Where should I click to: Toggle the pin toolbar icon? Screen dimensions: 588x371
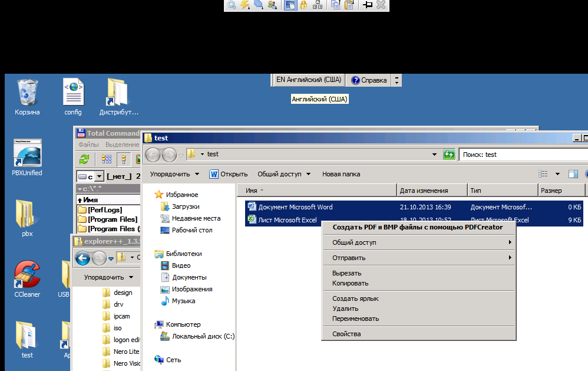[x=367, y=5]
